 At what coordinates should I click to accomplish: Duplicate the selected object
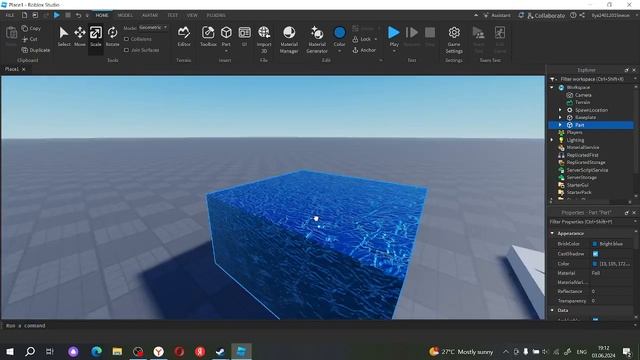[36, 50]
